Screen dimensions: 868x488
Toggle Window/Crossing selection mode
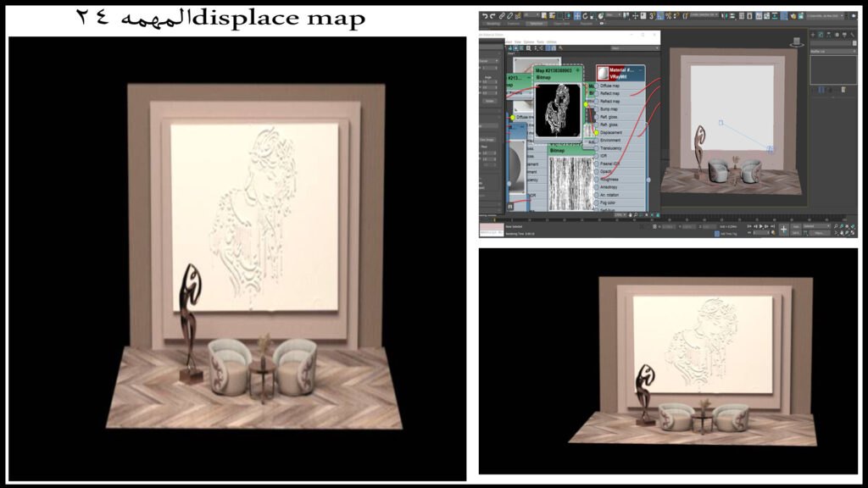(x=569, y=16)
